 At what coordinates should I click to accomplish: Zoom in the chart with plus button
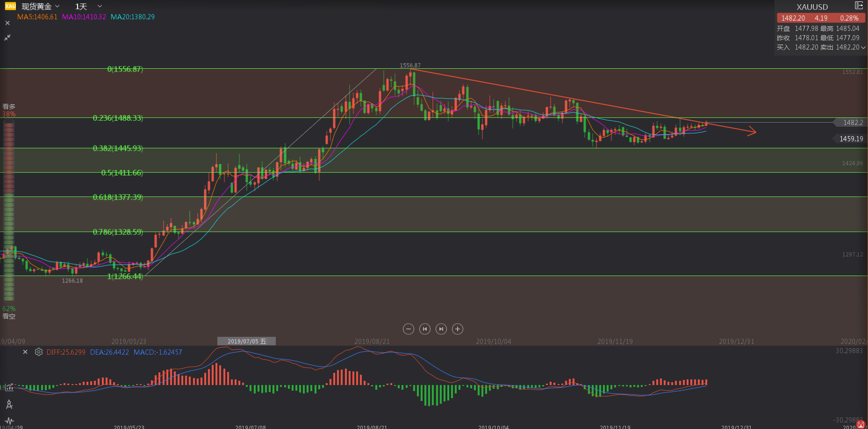[458, 329]
